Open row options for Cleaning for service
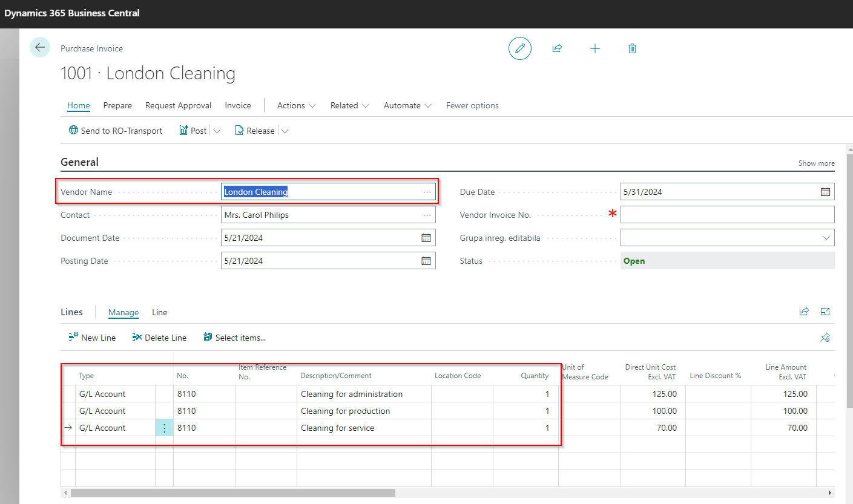The width and height of the screenshot is (853, 504). pos(164,428)
